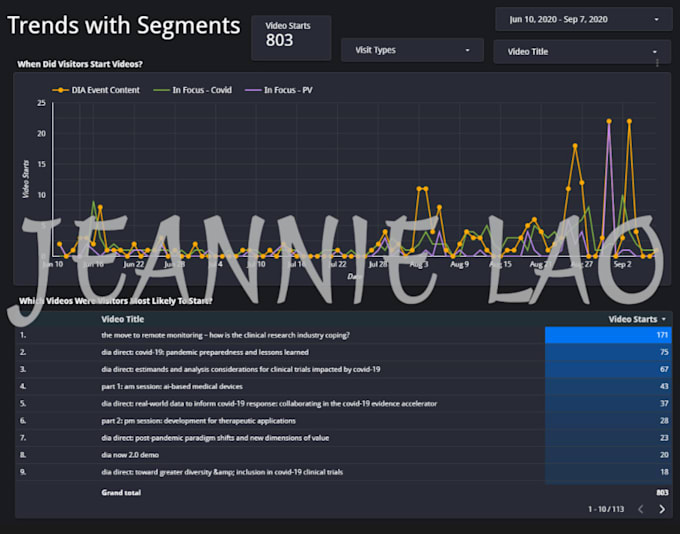Click the Video Title column header
The image size is (680, 534).
(123, 319)
